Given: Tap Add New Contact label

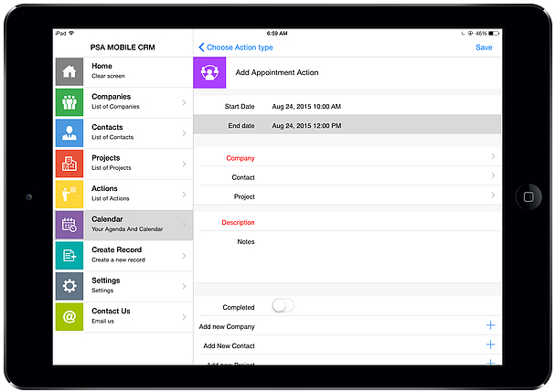Looking at the screenshot, I should [229, 346].
